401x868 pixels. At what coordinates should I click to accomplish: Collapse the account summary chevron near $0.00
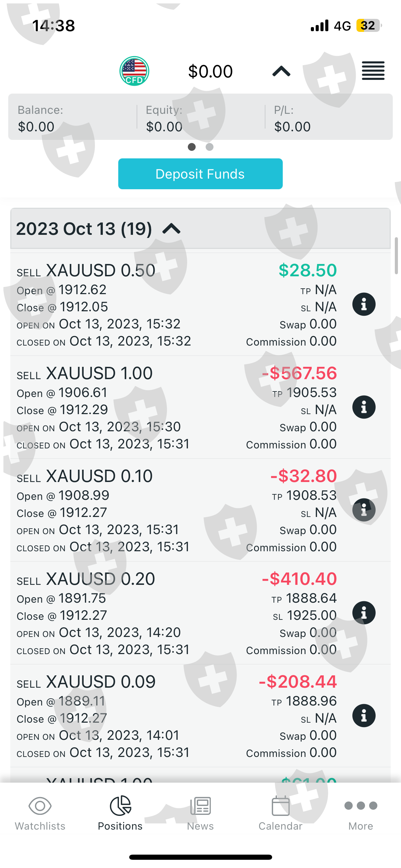tap(281, 71)
